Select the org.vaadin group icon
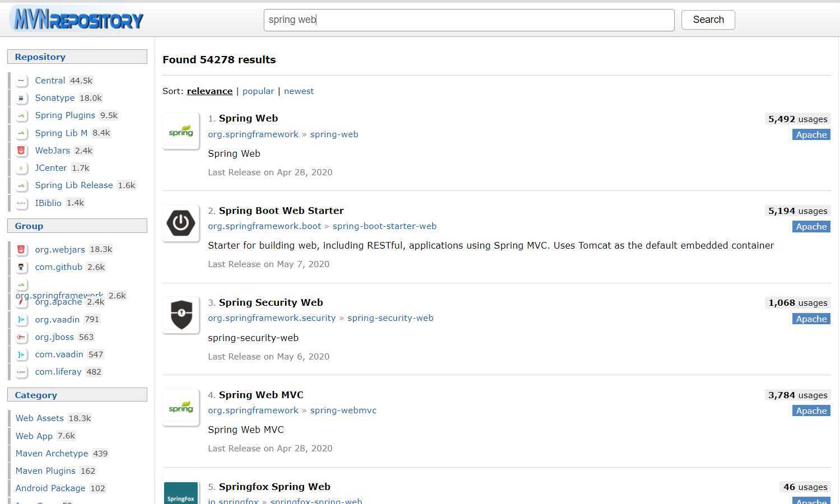Screen dimensions: 840x504 [x=21, y=320]
